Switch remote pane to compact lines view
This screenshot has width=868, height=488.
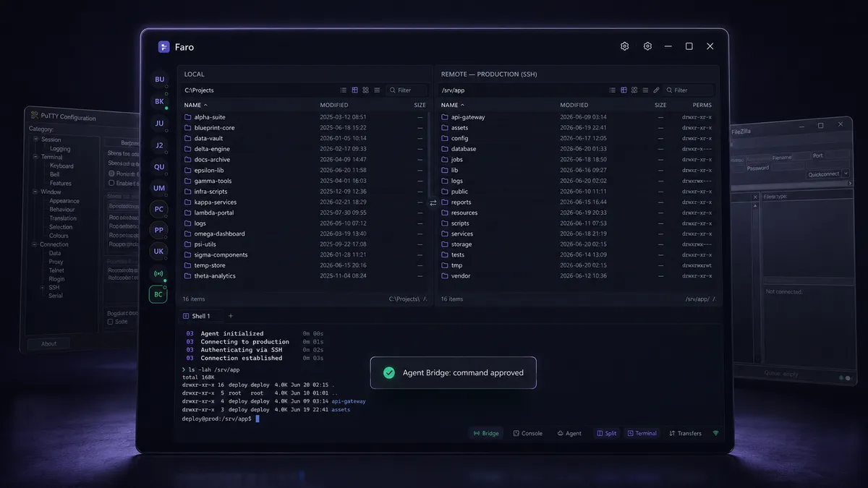[x=645, y=90]
